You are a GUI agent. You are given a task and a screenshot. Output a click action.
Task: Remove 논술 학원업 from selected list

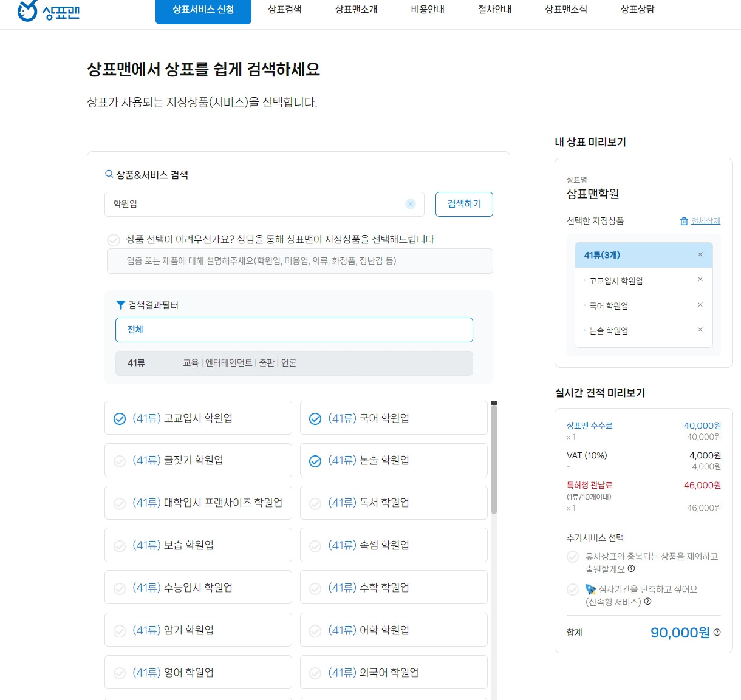[700, 330]
